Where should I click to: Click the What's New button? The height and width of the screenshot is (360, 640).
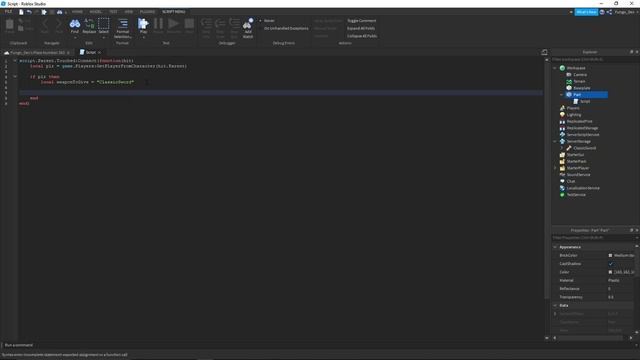coord(586,12)
